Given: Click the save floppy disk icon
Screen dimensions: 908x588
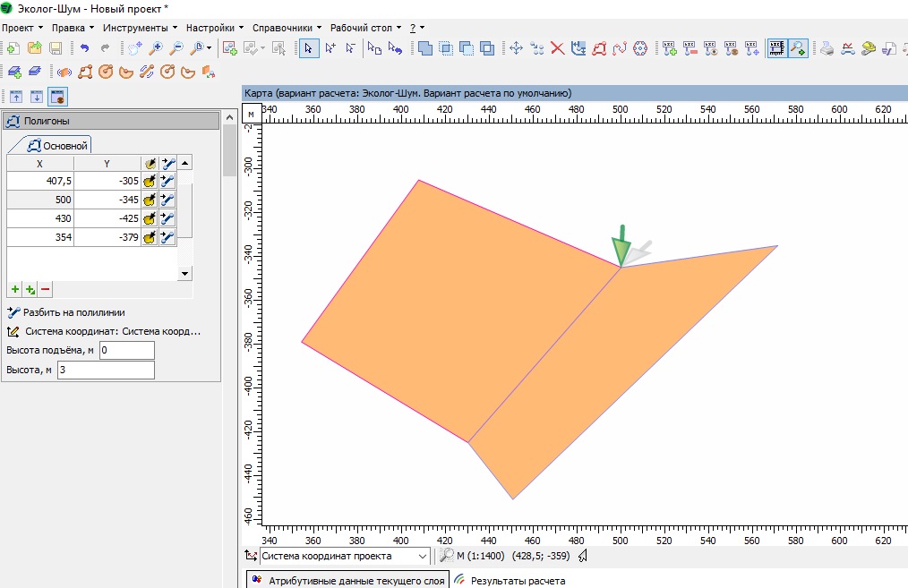Looking at the screenshot, I should coord(56,48).
